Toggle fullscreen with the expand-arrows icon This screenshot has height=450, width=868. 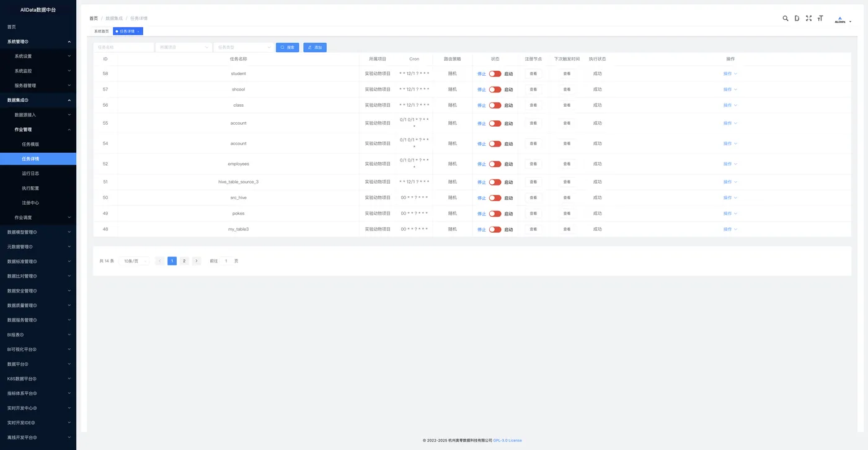[x=808, y=19]
